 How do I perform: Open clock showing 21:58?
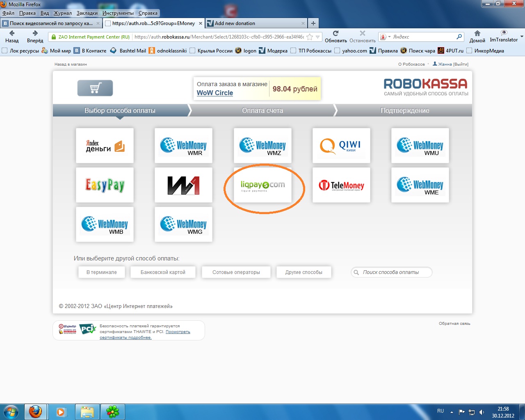click(x=503, y=412)
